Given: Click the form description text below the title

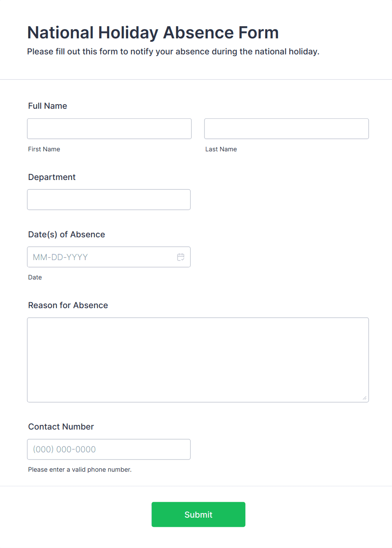Looking at the screenshot, I should click(x=173, y=51).
